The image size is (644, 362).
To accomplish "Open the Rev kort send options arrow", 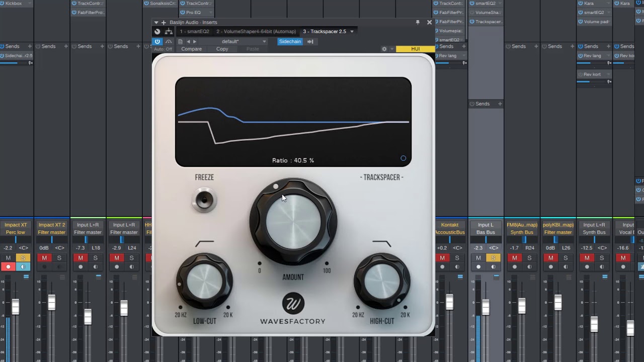I will [x=609, y=74].
